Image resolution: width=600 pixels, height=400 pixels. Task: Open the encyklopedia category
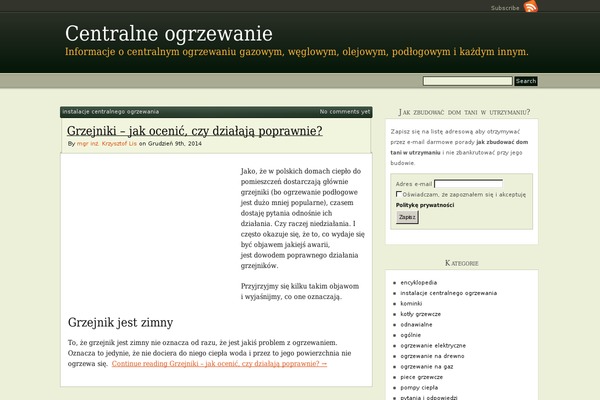[419, 283]
